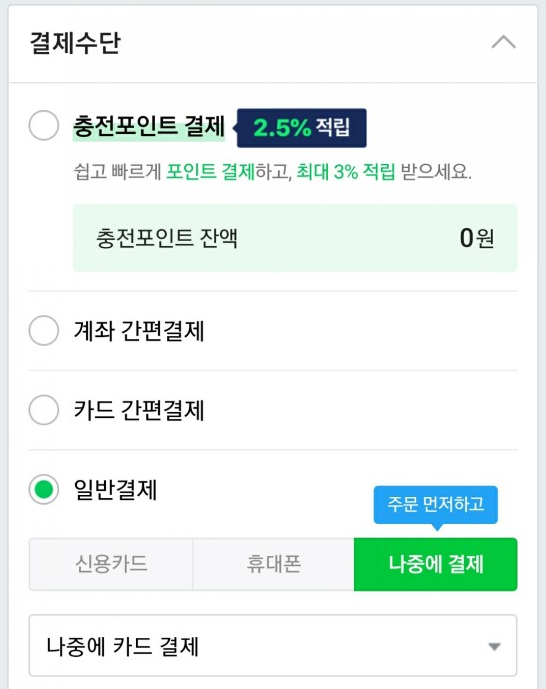Switch to the 신용카드 tab
Screen dimensions: 546x689
pos(111,564)
